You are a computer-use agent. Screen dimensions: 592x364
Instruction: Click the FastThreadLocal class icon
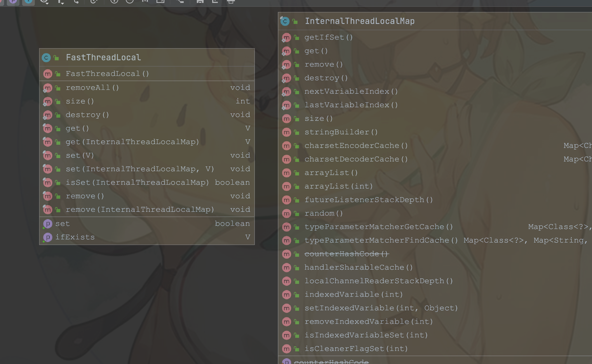pyautogui.click(x=46, y=58)
